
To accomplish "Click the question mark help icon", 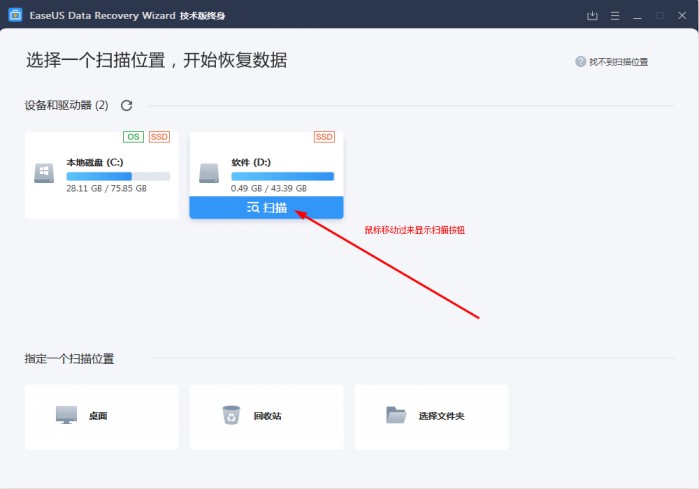I will tap(580, 62).
